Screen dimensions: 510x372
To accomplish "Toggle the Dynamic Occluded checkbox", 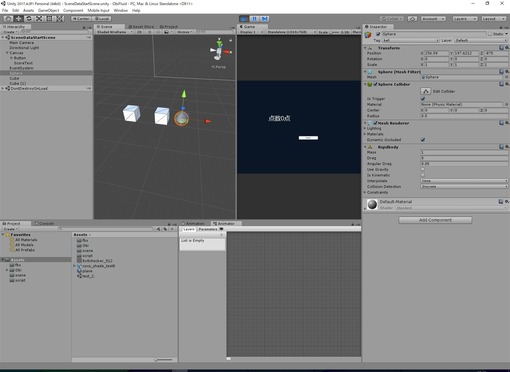I will click(423, 140).
